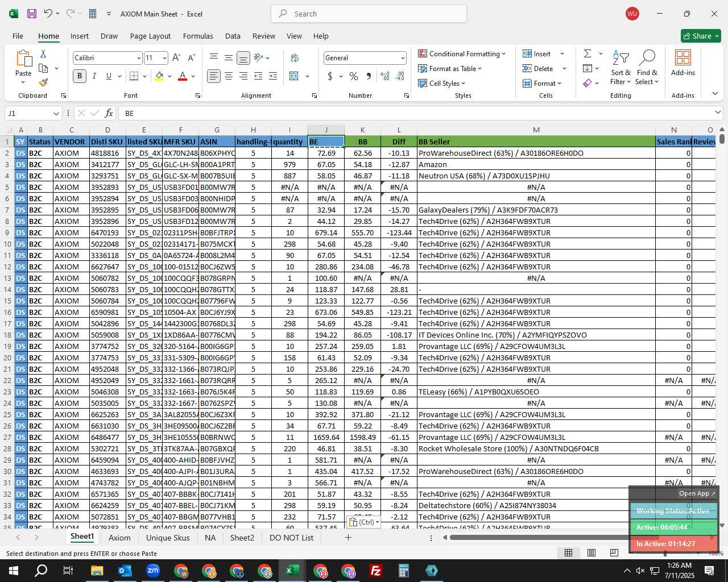Open the Paste options Ctrl dropdown
The height and width of the screenshot is (582, 728).
(364, 522)
